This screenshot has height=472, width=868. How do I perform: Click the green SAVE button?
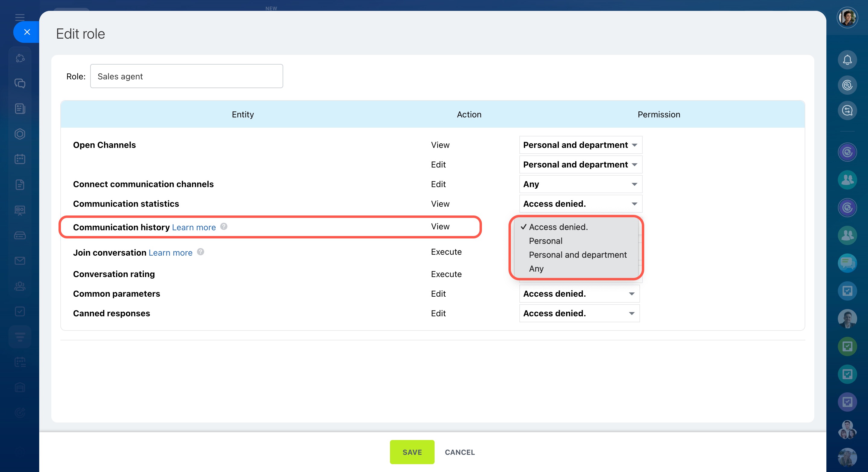412,452
